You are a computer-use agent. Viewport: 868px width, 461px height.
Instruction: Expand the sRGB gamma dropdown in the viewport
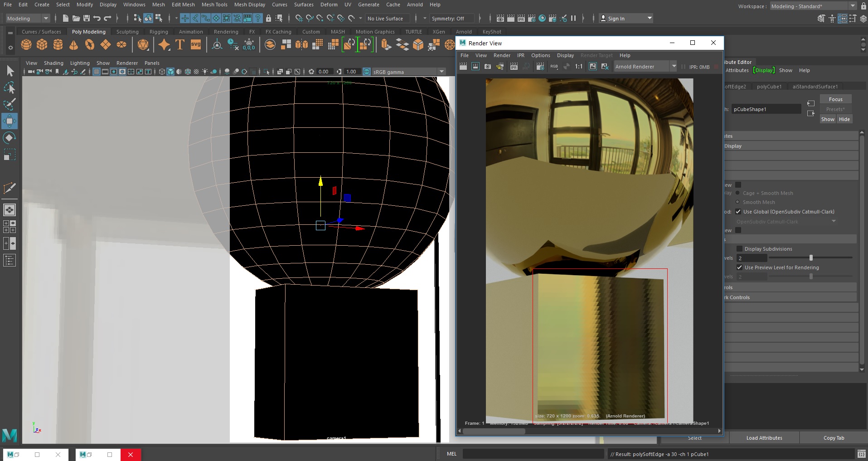(x=441, y=72)
